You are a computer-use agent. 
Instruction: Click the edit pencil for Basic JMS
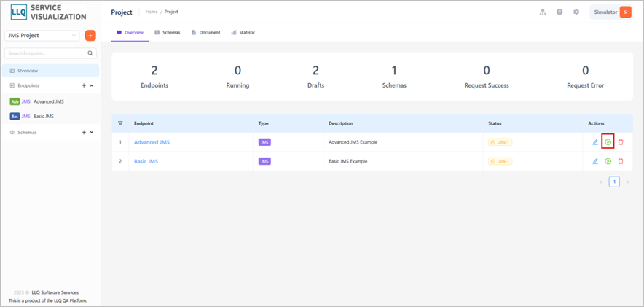tap(595, 161)
